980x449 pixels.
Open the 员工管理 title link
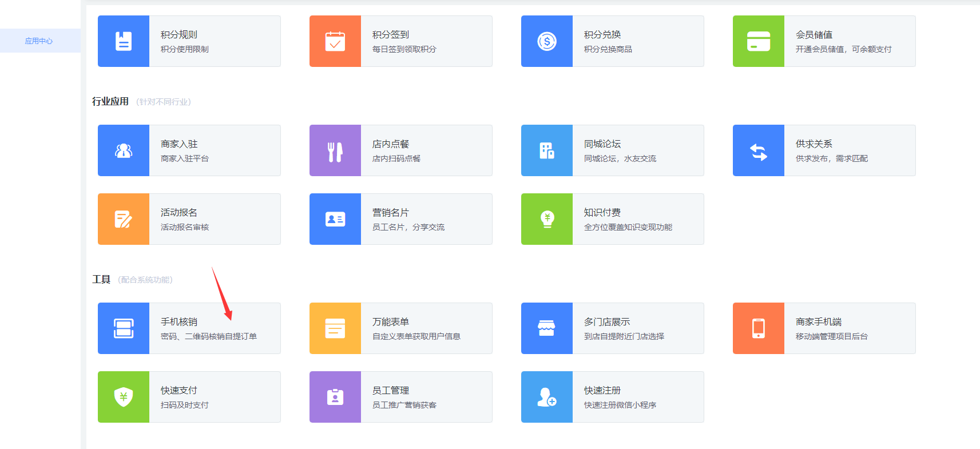391,390
